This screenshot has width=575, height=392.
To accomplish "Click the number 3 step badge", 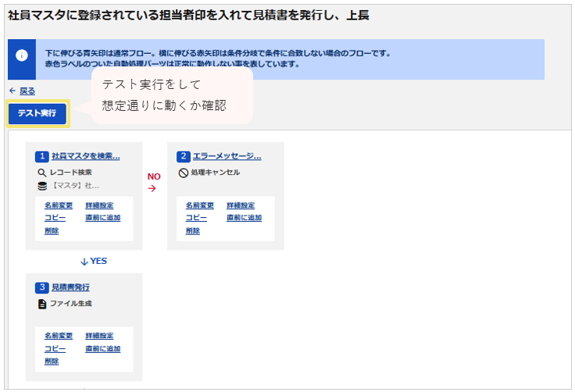I will [x=42, y=287].
